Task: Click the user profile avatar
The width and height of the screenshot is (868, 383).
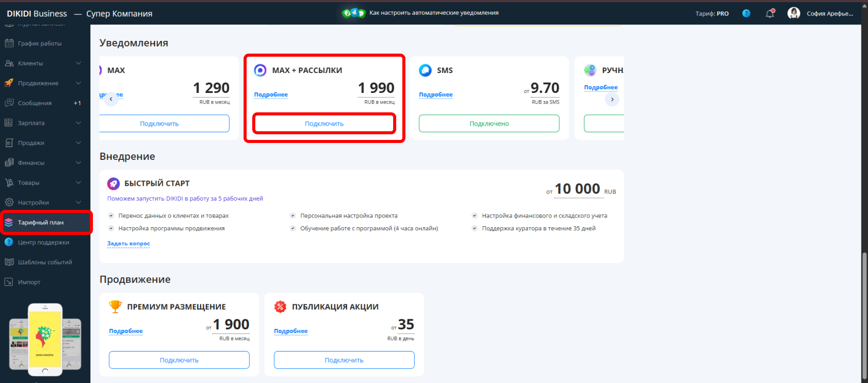Action: point(793,13)
